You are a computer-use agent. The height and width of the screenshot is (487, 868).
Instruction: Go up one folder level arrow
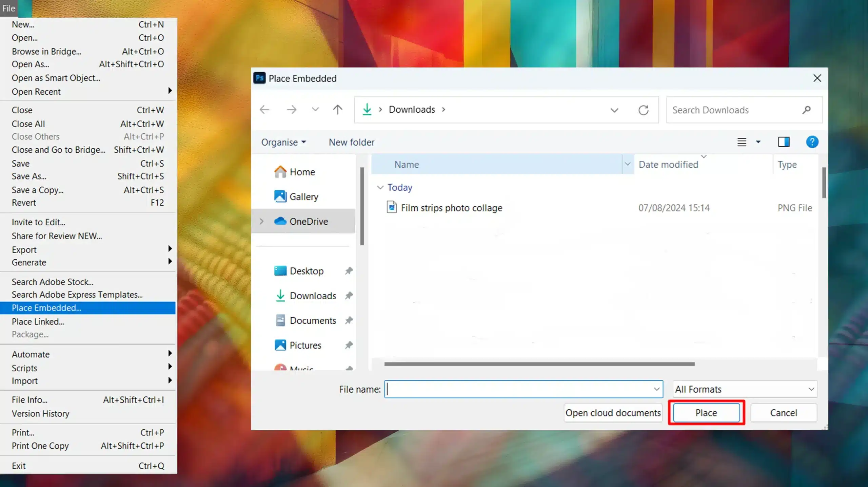coord(337,110)
